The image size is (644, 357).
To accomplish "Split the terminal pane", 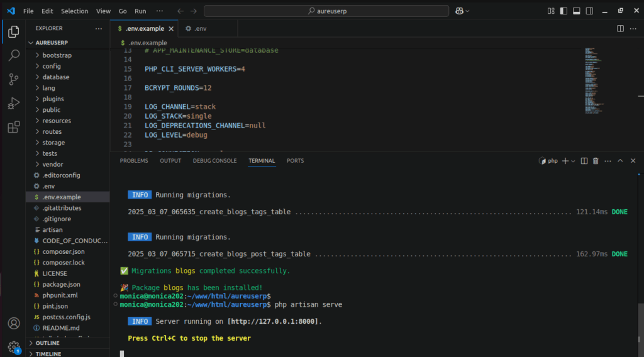I will [x=584, y=161].
